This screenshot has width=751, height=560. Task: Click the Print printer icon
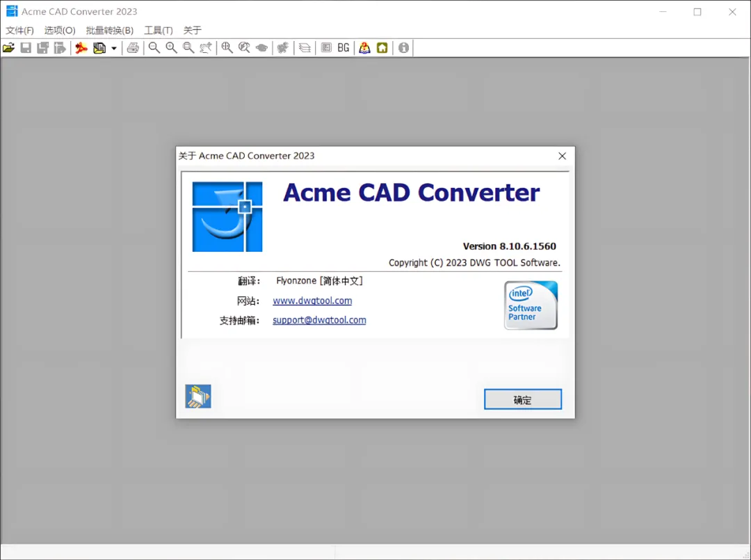(x=133, y=48)
